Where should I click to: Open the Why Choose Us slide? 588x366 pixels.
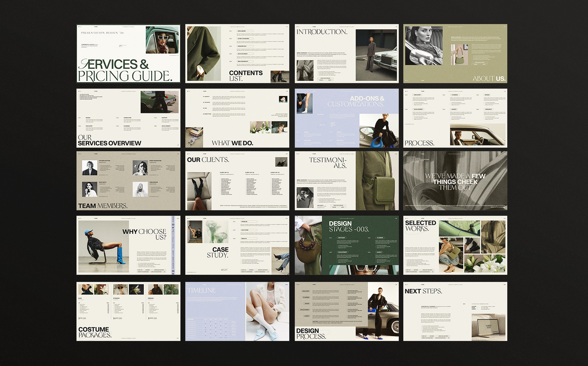[x=128, y=246]
